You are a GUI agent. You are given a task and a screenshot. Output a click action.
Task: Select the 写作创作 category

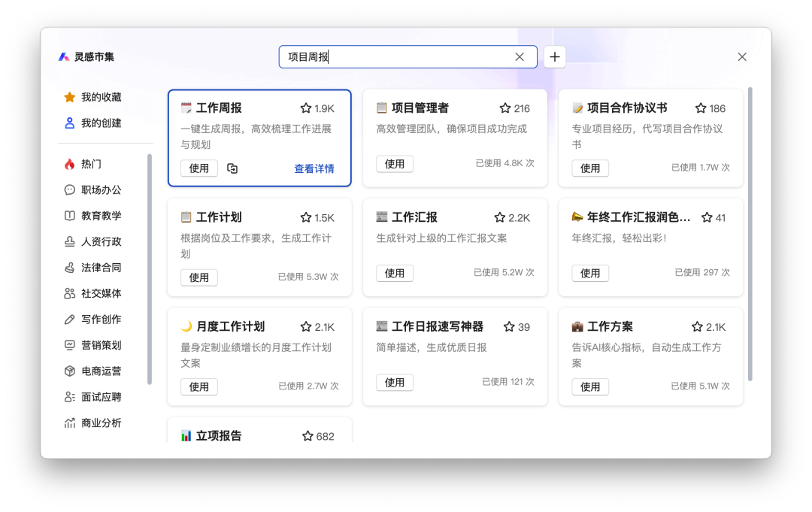point(92,320)
